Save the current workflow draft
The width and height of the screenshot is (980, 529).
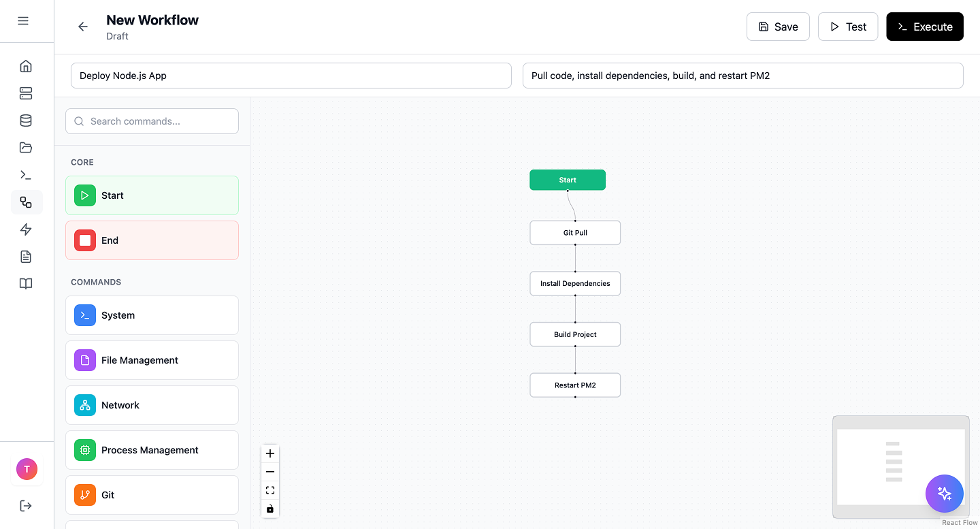778,27
